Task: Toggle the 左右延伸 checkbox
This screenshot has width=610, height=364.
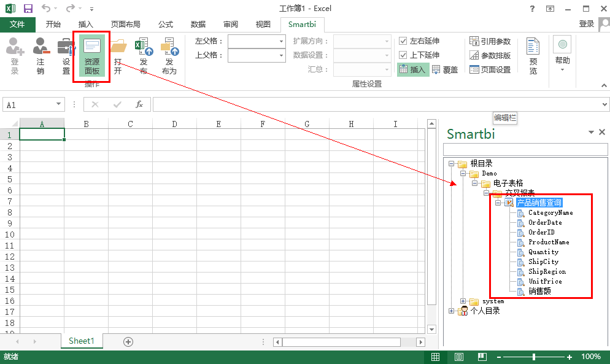Action: [403, 41]
